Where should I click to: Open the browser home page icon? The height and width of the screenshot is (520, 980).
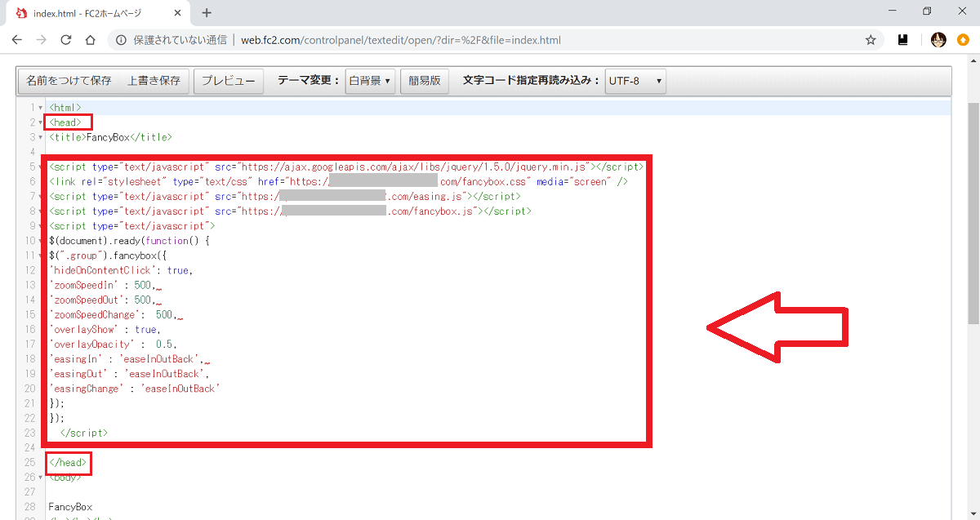pos(91,39)
